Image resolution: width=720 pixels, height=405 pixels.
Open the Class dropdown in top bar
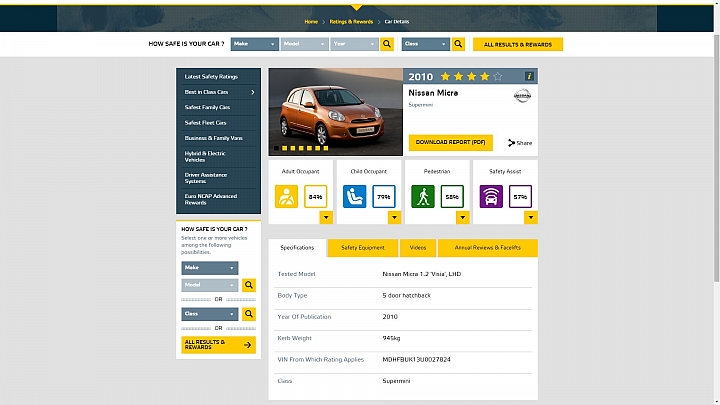click(x=426, y=44)
